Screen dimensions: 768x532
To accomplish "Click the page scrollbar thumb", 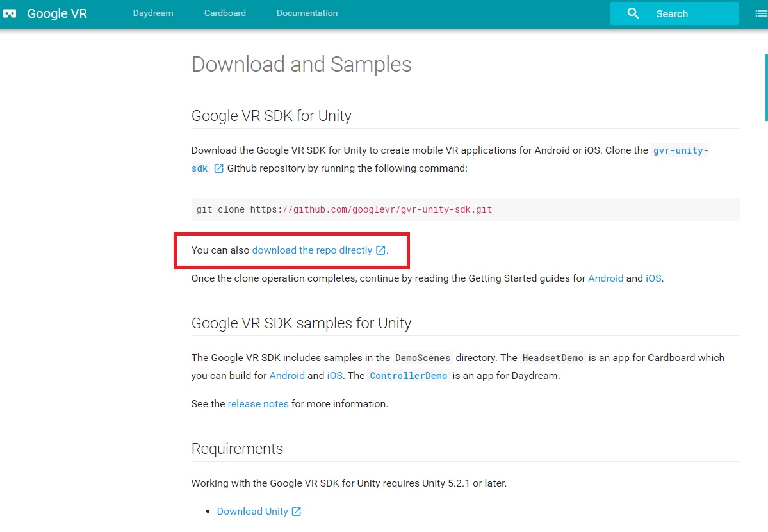I will coord(766,87).
